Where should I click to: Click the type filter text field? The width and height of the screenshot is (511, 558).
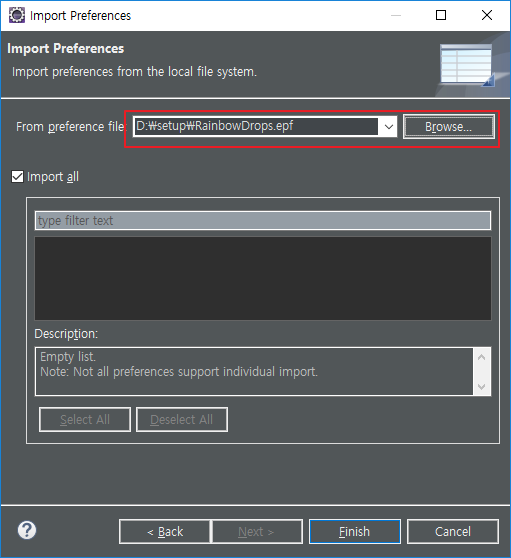click(263, 221)
